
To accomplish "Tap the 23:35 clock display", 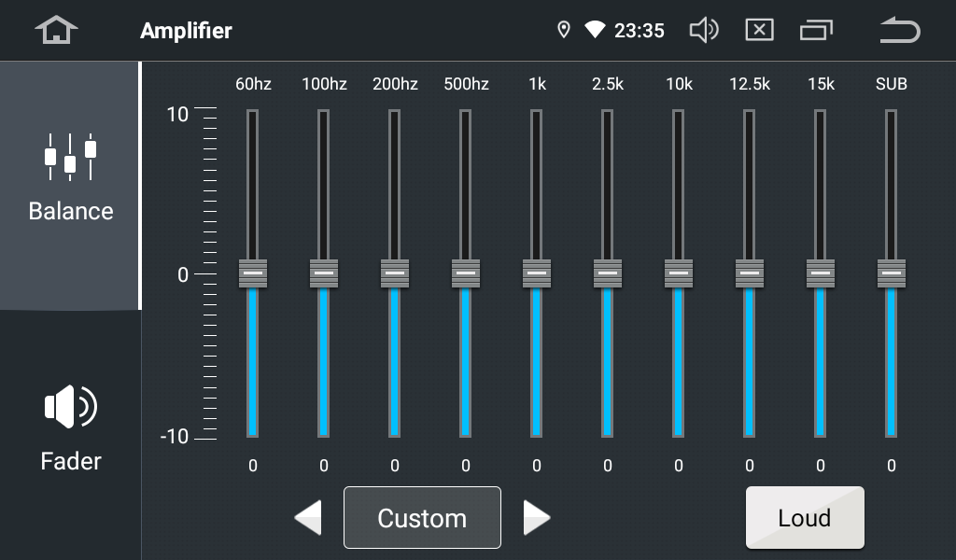I will click(x=640, y=31).
